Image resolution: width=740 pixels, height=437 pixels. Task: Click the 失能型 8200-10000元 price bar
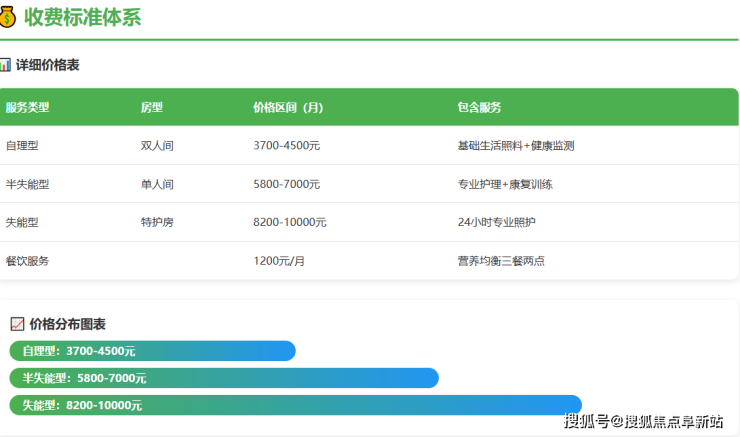tap(295, 405)
